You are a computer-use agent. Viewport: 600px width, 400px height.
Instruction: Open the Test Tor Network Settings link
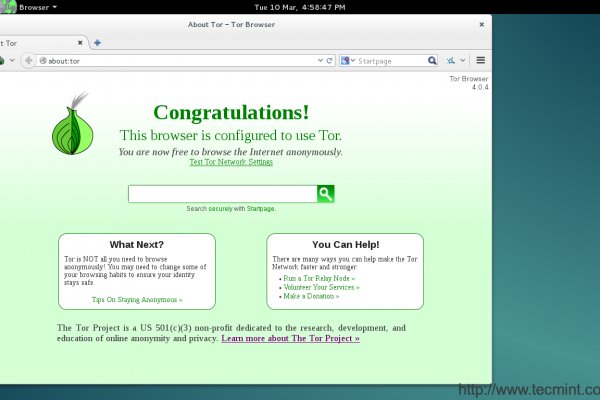pyautogui.click(x=230, y=162)
